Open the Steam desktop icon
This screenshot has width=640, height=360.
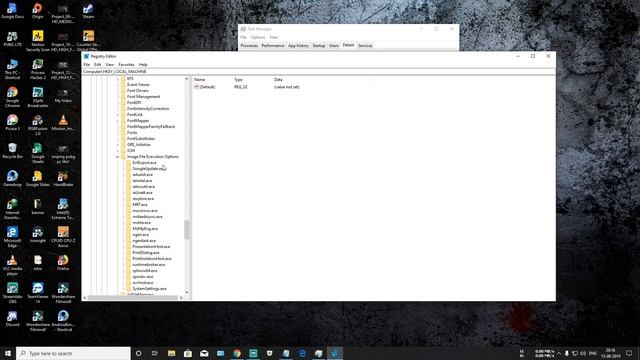click(x=88, y=11)
